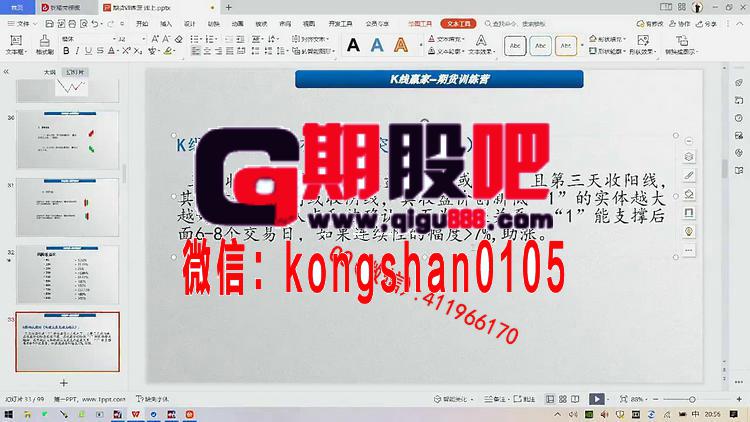This screenshot has width=750, height=422.
Task: Click the Save icon in quick access toolbar
Action: pyautogui.click(x=49, y=23)
